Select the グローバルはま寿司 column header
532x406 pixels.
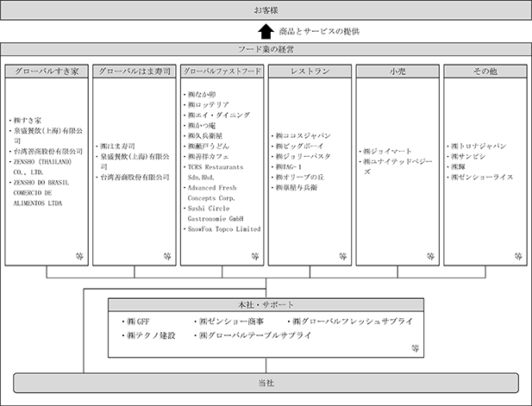tap(135, 72)
